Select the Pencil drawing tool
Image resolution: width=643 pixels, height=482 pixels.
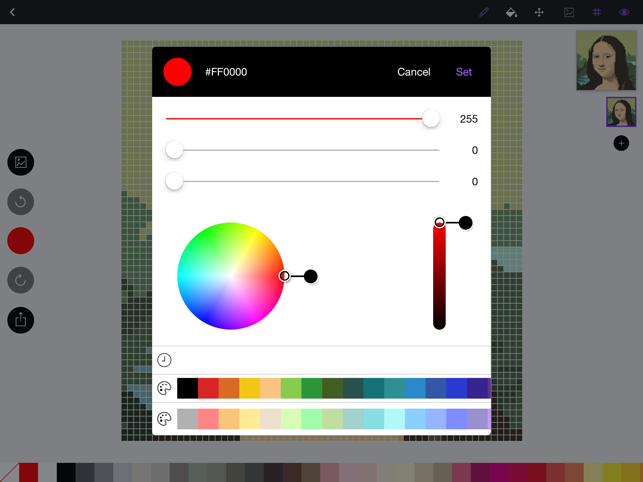point(483,13)
